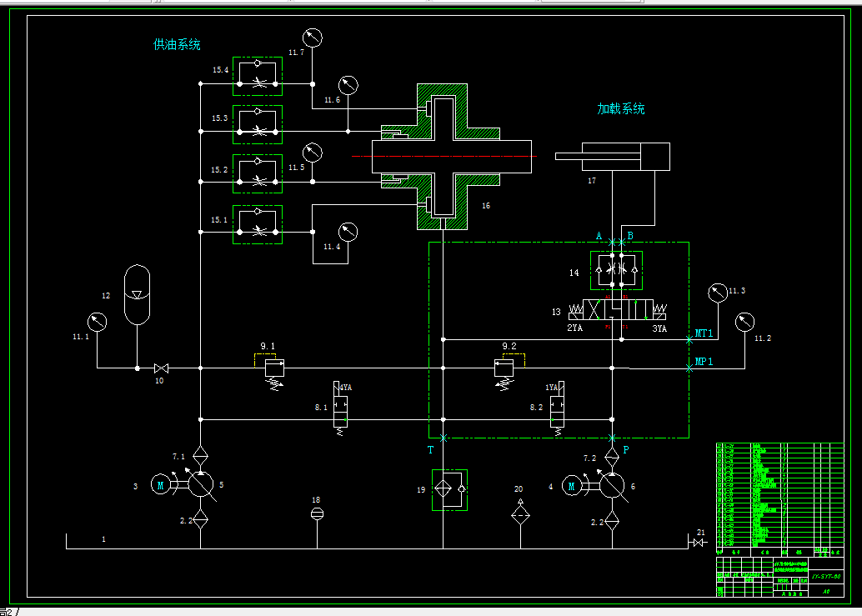Select pressure gauge symbol 11.4

pos(348,232)
